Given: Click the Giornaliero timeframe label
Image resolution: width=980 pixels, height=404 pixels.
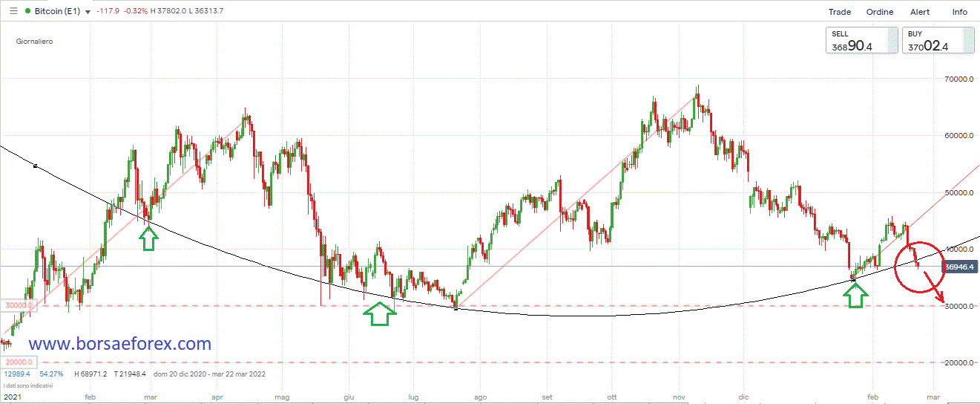Looking at the screenshot, I should point(34,42).
